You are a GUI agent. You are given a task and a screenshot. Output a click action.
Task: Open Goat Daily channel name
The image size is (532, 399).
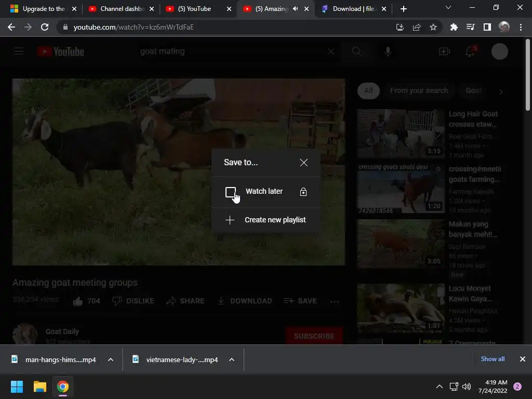[62, 331]
